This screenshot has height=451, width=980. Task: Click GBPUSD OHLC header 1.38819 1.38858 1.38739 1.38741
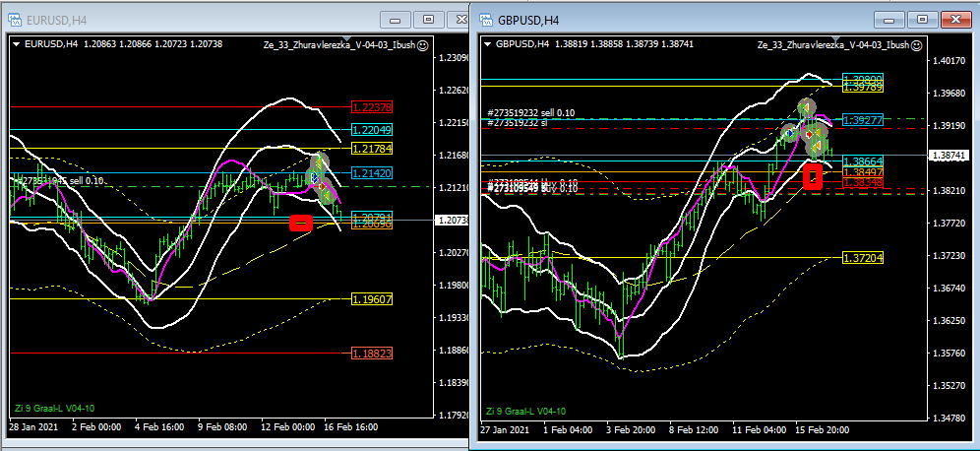624,45
